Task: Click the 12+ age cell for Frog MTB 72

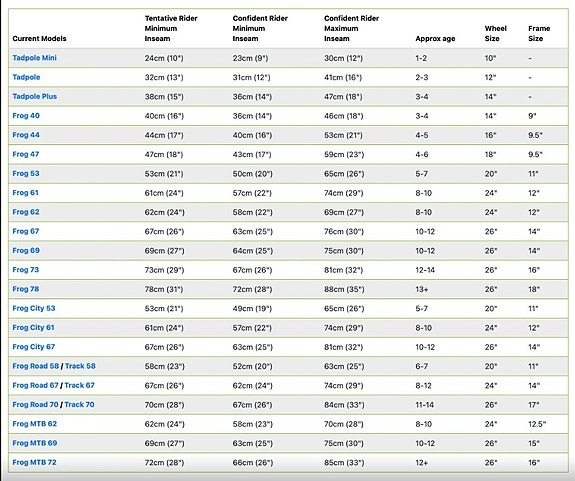Action: [421, 463]
